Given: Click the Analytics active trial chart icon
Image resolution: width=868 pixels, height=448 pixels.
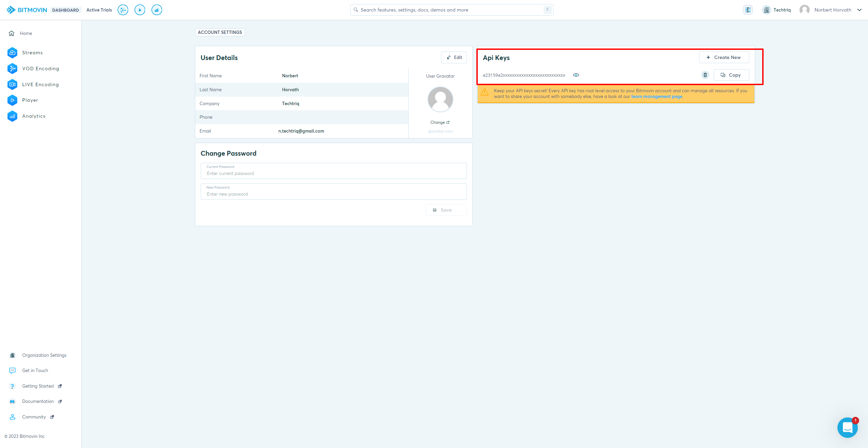Looking at the screenshot, I should click(x=157, y=10).
